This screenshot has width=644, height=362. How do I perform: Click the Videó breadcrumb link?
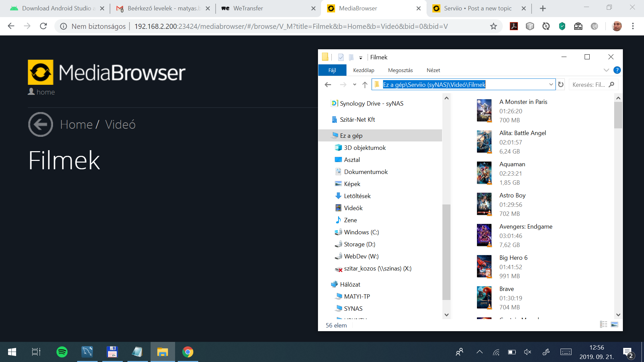pos(120,124)
